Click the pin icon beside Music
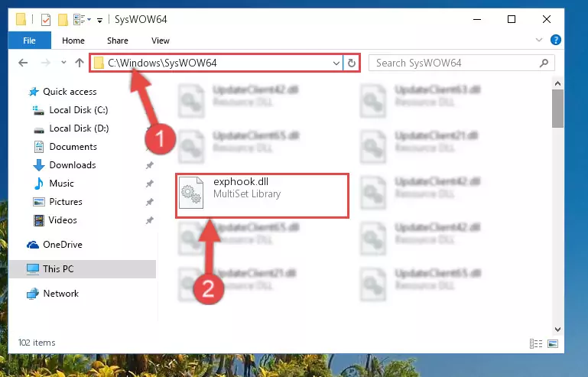 150,184
